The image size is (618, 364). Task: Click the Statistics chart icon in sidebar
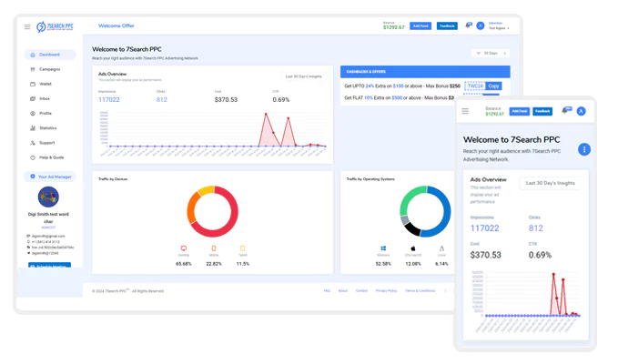[33, 128]
